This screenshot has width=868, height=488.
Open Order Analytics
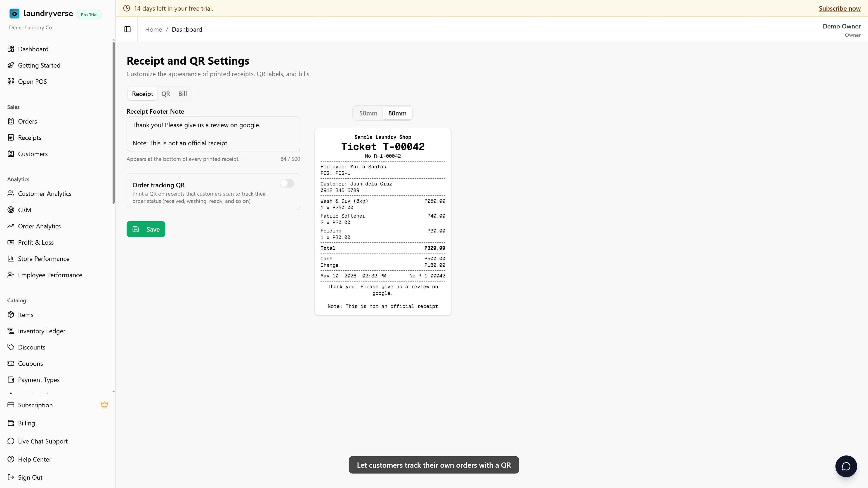[x=39, y=226]
